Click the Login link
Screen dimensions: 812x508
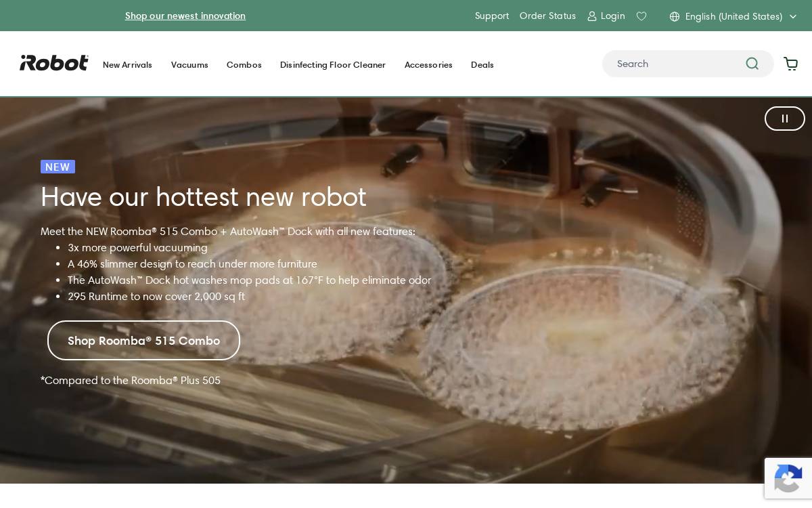point(613,16)
